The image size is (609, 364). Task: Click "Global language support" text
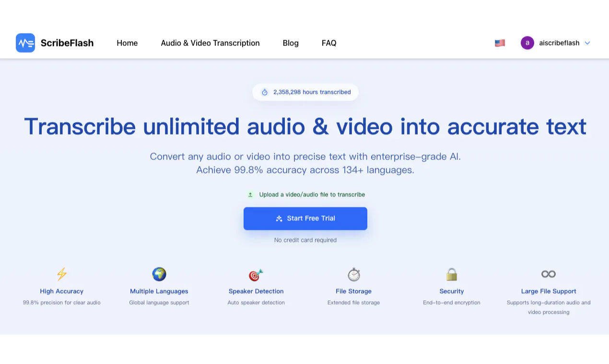click(x=159, y=303)
